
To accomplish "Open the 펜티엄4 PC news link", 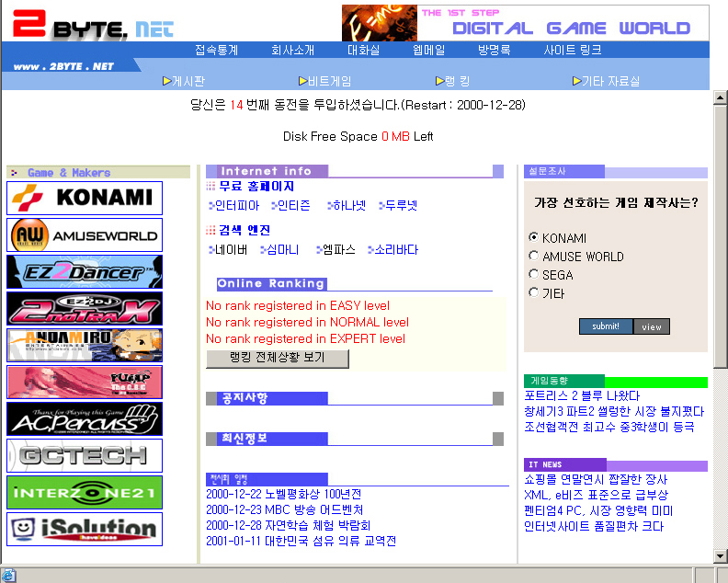I will click(x=598, y=511).
